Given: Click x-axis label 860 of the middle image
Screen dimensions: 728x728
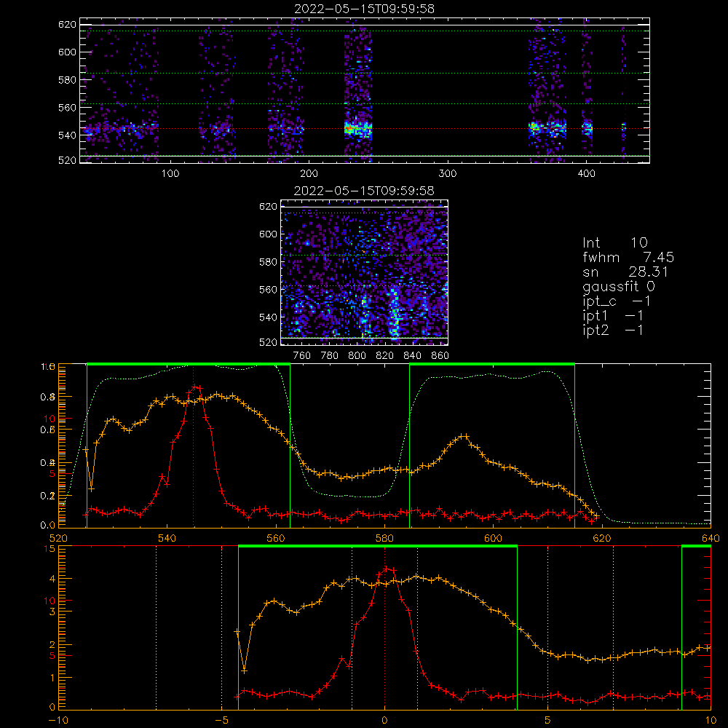Looking at the screenshot, I should [440, 356].
